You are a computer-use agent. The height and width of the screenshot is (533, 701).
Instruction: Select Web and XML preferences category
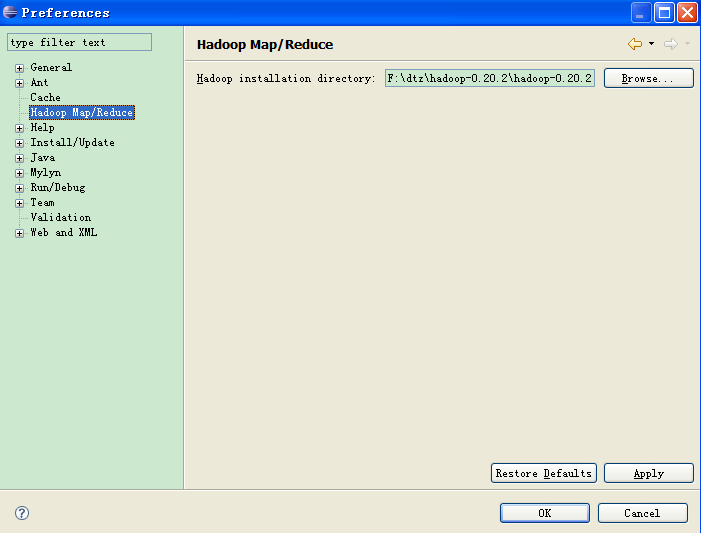(x=63, y=233)
